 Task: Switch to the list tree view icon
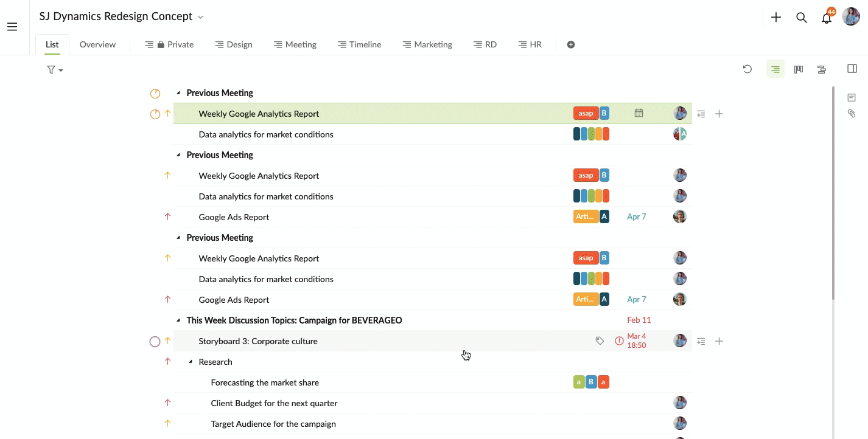[775, 69]
